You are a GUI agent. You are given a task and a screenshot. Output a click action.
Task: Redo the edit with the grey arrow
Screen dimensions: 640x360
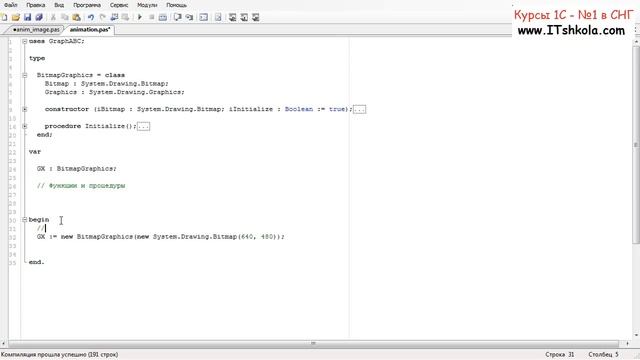102,17
